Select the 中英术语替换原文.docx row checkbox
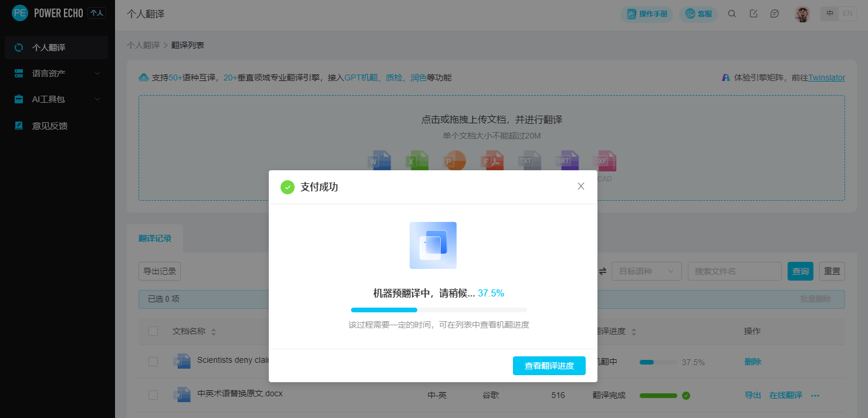 coord(153,395)
